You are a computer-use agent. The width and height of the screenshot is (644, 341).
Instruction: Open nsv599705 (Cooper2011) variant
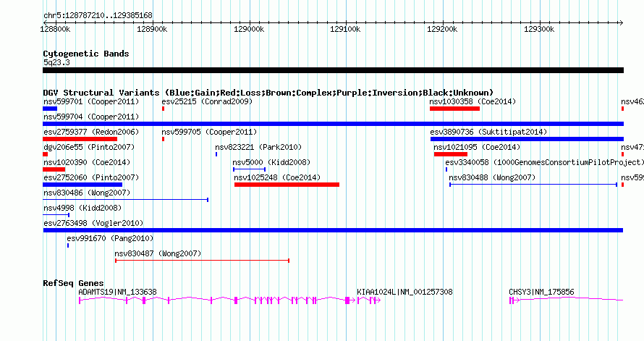point(209,132)
